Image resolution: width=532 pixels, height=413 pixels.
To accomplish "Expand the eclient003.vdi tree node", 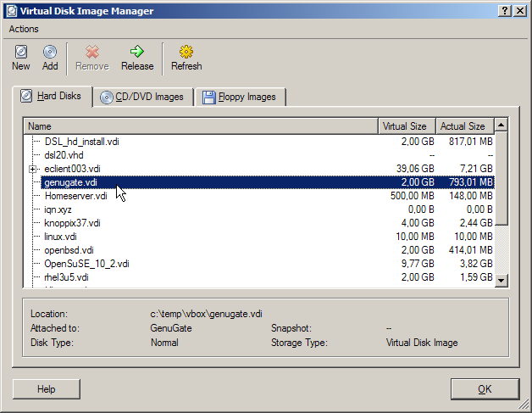I will tap(33, 169).
